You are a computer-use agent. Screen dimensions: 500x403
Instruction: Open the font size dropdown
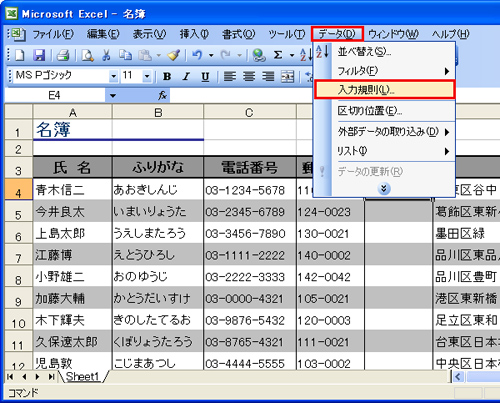point(147,76)
